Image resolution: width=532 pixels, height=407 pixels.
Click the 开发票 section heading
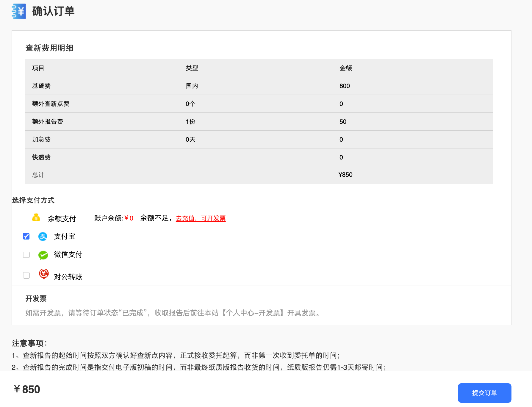coord(36,299)
